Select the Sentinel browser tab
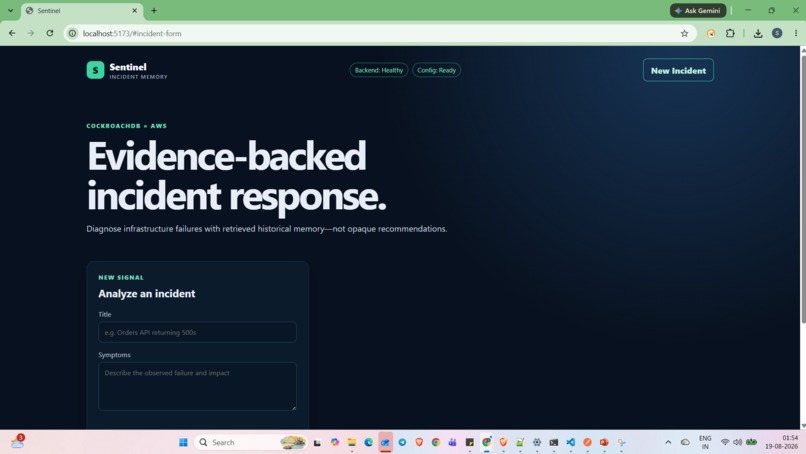This screenshot has height=454, width=806. 81,10
